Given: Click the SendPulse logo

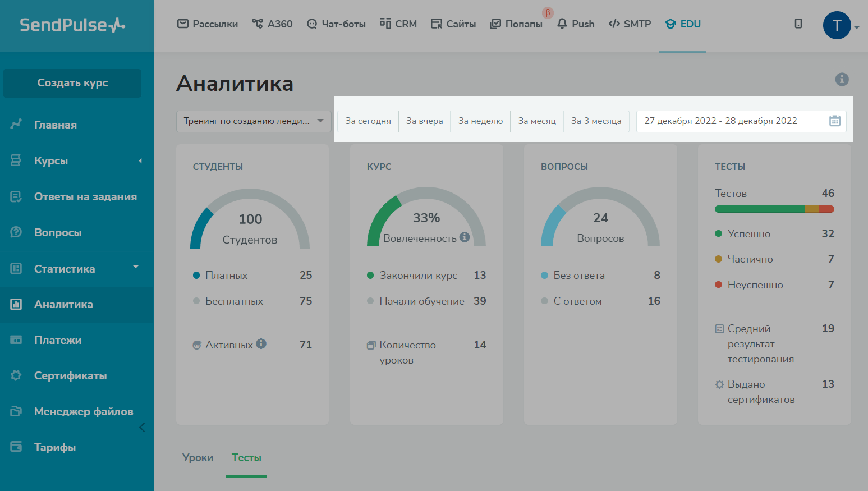Looking at the screenshot, I should tap(72, 25).
